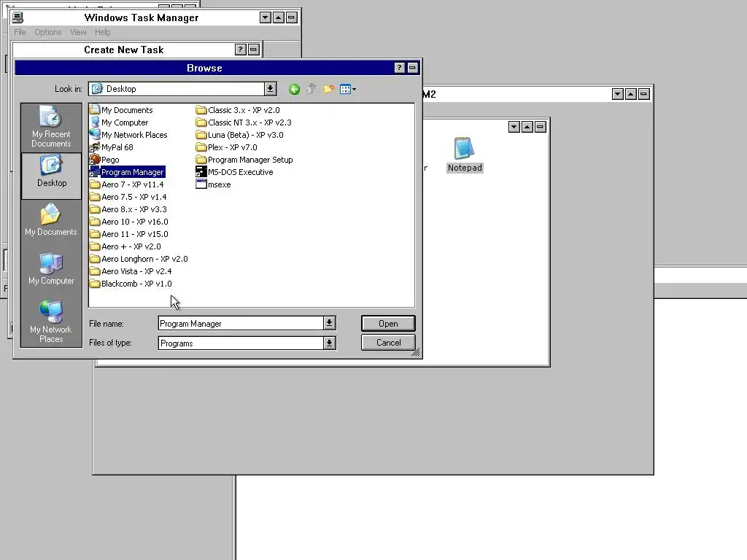This screenshot has width=747, height=560.
Task: Open the View Menu icon dropdown
Action: pos(348,89)
